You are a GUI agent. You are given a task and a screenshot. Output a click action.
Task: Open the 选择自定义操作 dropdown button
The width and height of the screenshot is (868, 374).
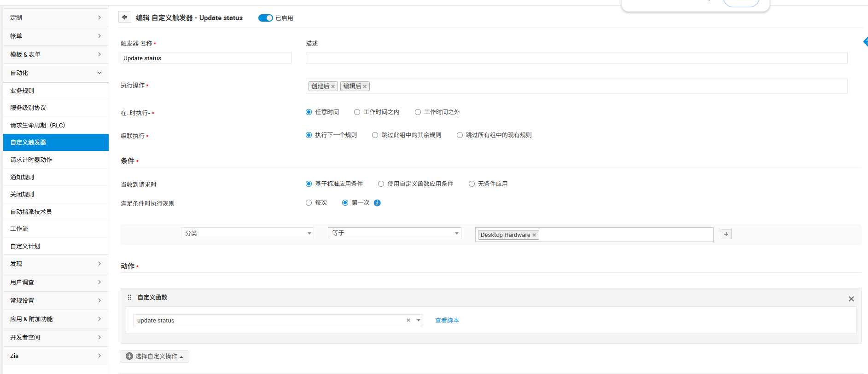coord(154,357)
